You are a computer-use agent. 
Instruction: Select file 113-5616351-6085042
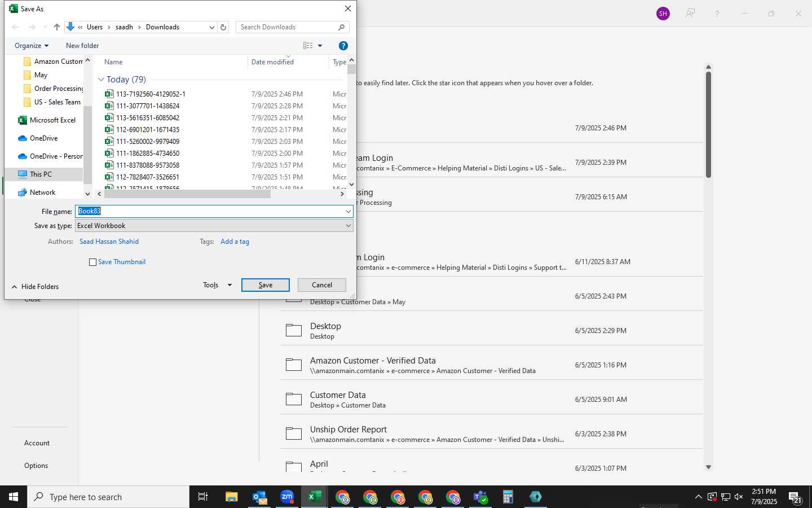point(143,118)
